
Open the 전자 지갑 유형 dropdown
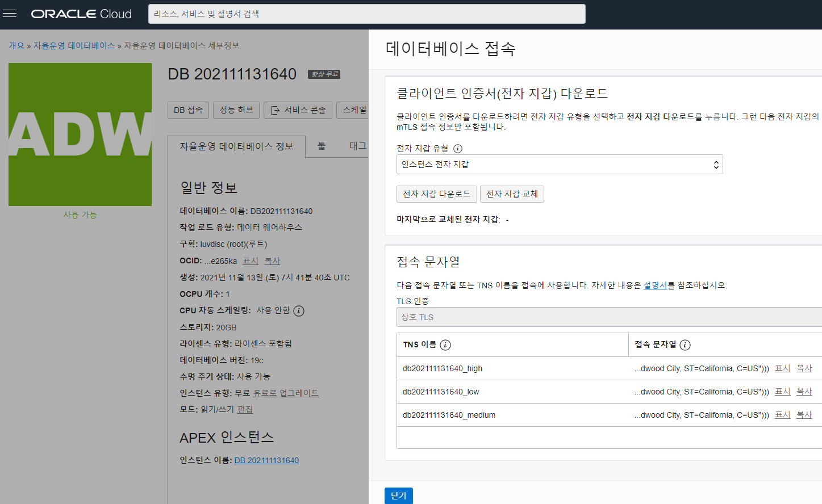tap(560, 165)
